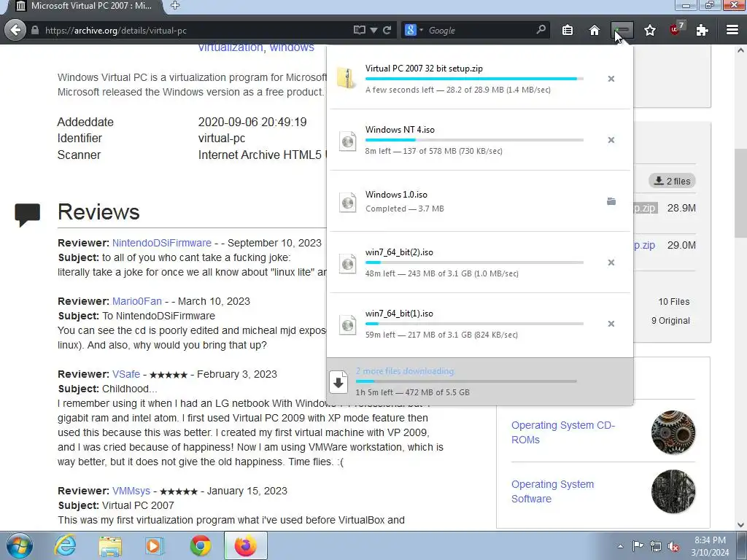The width and height of the screenshot is (747, 560).
Task: Toggle the downloads panel toolbar button
Action: [x=622, y=30]
